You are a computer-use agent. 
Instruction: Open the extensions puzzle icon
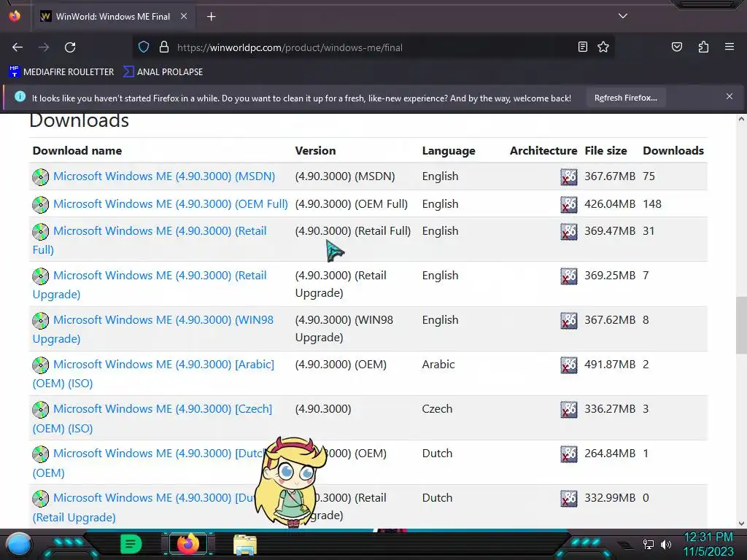pos(703,47)
